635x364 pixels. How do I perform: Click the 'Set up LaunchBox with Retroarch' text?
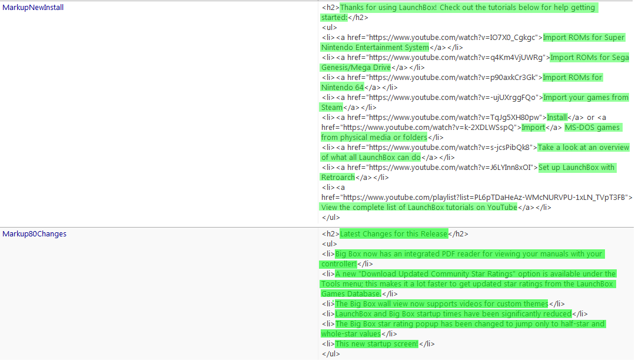469,172
